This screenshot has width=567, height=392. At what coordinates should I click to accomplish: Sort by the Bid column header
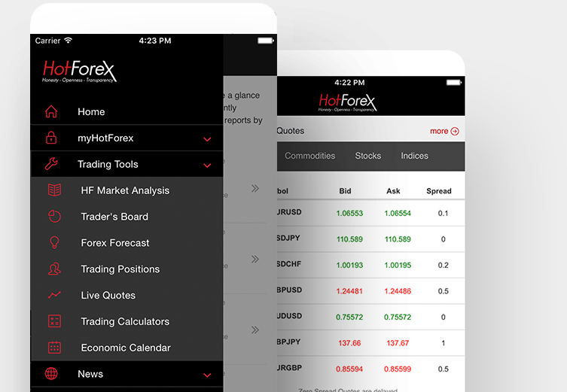[345, 191]
